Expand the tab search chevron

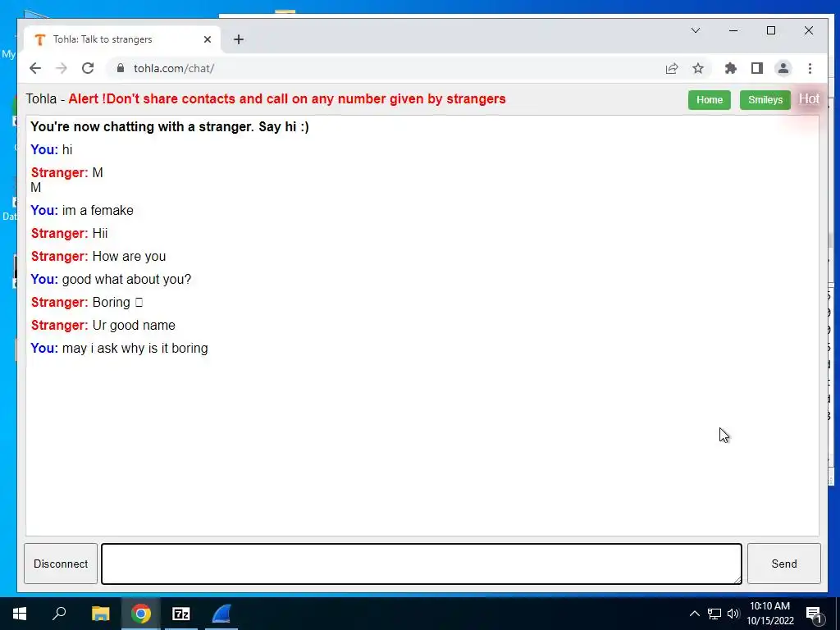696,30
